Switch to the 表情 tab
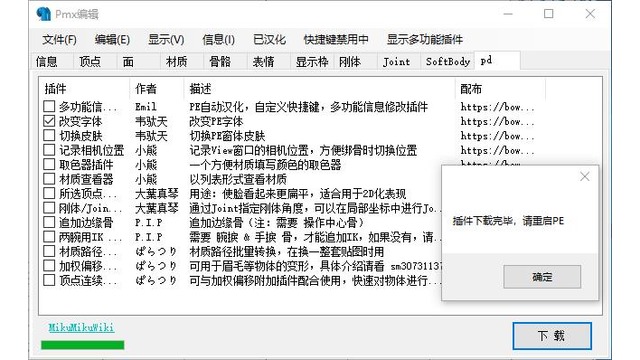The width and height of the screenshot is (640, 360). pyautogui.click(x=268, y=62)
